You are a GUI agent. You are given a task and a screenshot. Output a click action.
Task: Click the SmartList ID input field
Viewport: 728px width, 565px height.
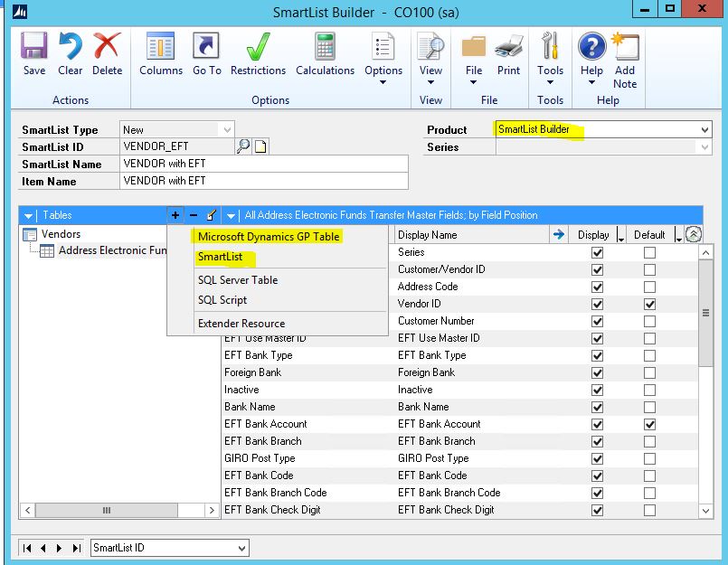tap(177, 146)
